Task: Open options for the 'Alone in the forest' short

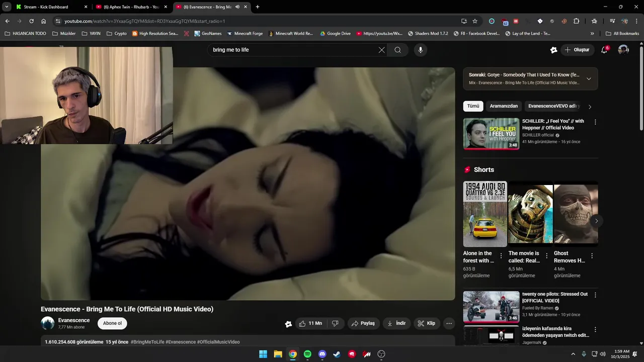Action: (x=501, y=256)
